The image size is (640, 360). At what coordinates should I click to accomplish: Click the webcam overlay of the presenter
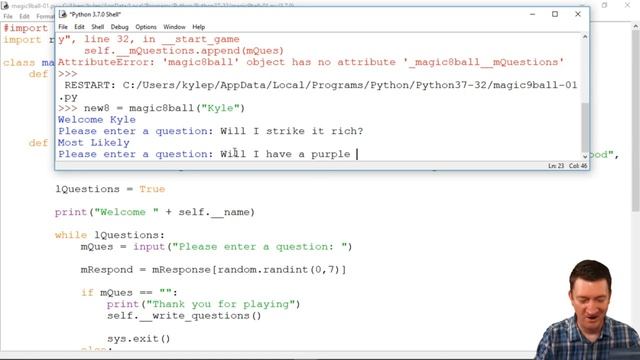tap(588, 309)
